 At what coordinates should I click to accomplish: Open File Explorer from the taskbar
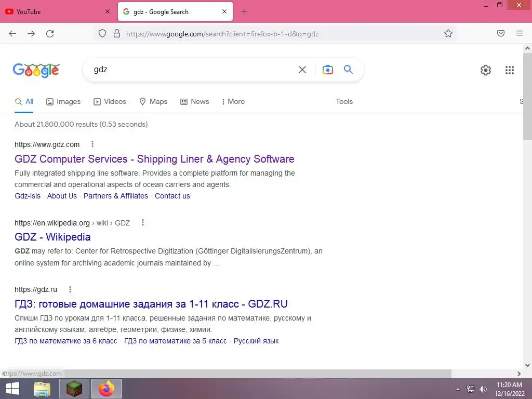coord(42,389)
